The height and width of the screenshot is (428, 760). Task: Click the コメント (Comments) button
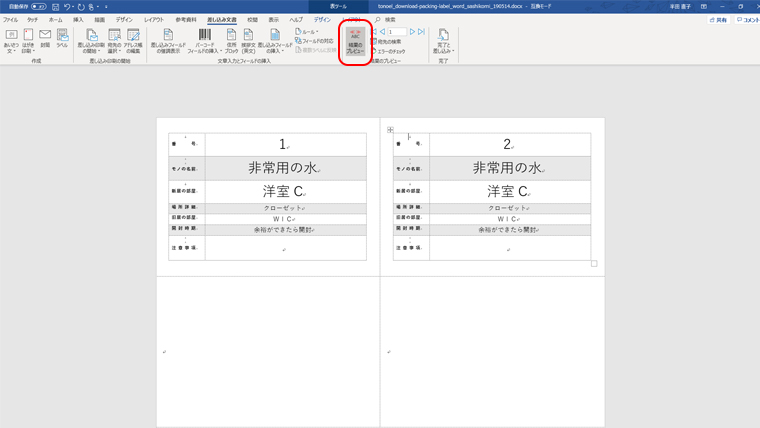click(747, 20)
